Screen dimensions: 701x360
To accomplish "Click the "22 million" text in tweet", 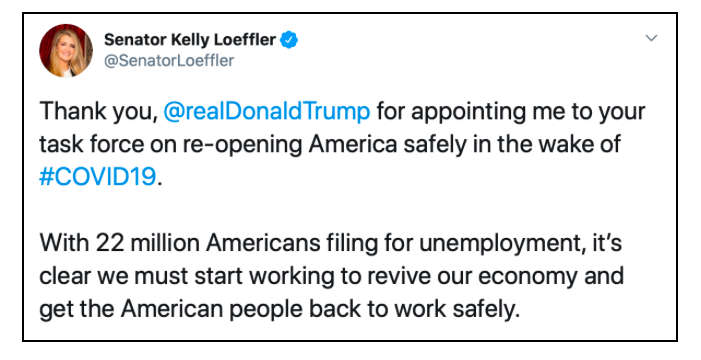I will tap(148, 243).
